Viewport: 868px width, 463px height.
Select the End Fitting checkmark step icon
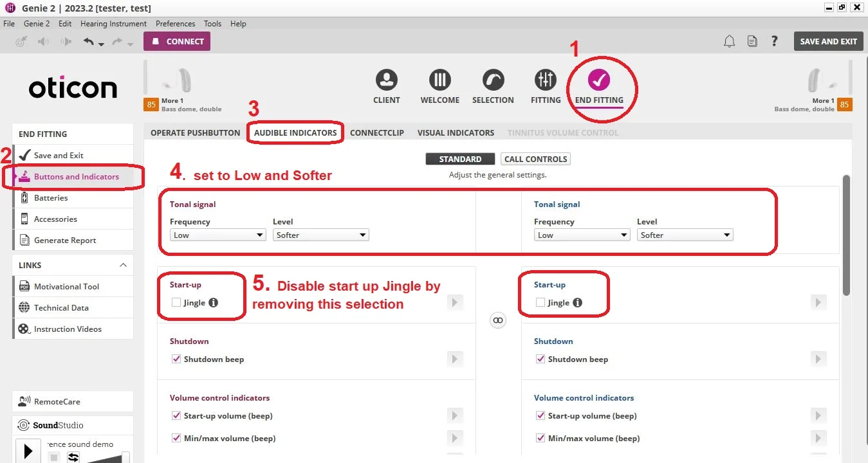599,80
